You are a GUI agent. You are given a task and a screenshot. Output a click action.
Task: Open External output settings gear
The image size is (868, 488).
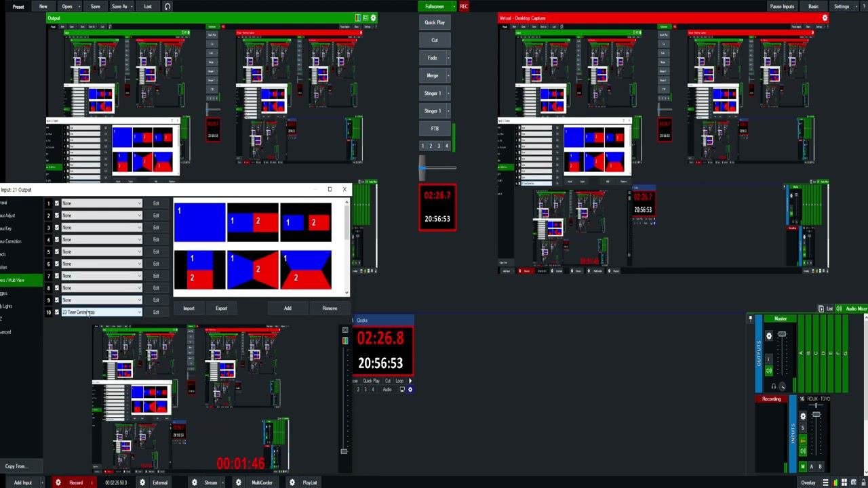point(142,483)
